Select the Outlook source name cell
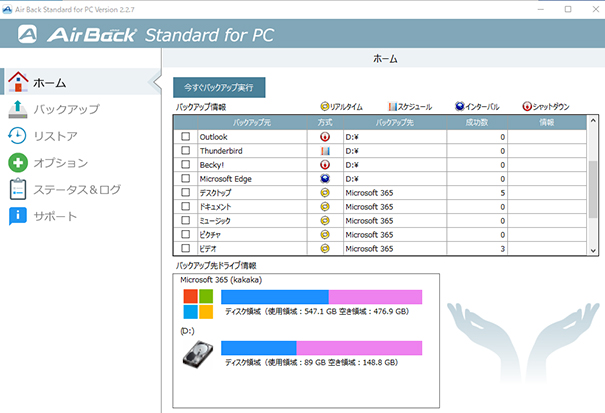 252,137
